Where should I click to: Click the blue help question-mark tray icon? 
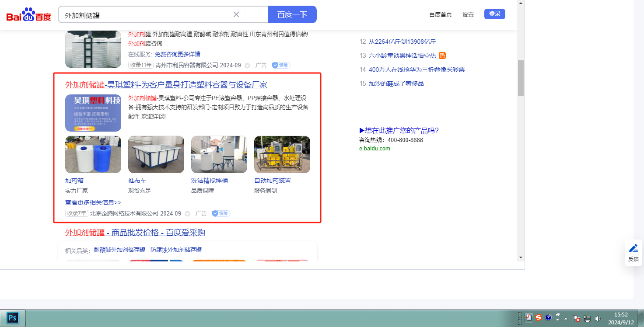[548, 318]
